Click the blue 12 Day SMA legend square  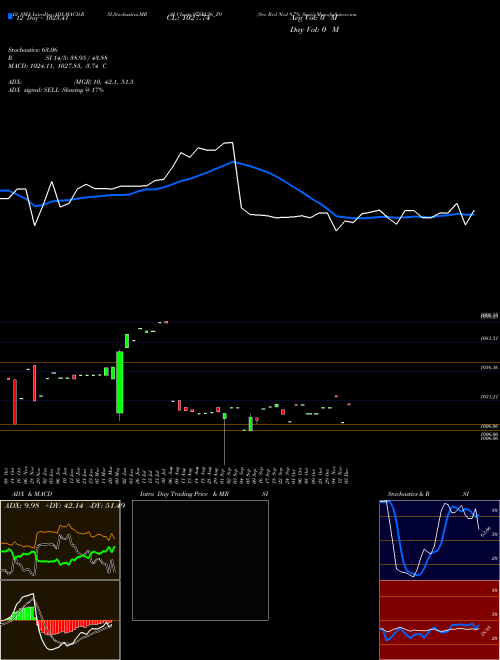click(x=10, y=17)
